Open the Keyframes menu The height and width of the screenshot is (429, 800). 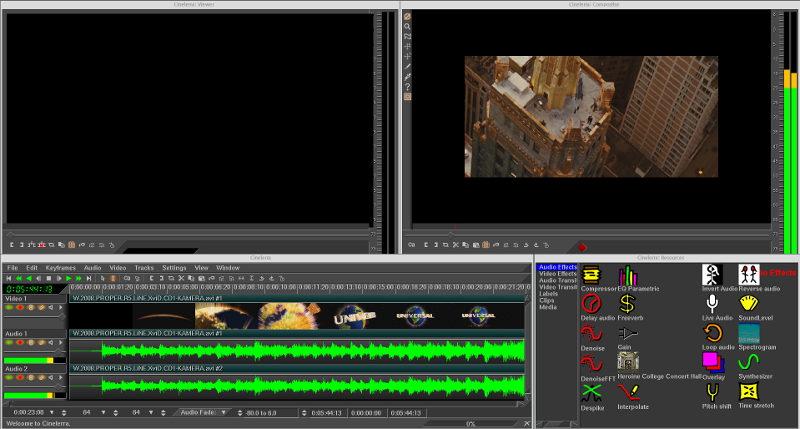(60, 268)
